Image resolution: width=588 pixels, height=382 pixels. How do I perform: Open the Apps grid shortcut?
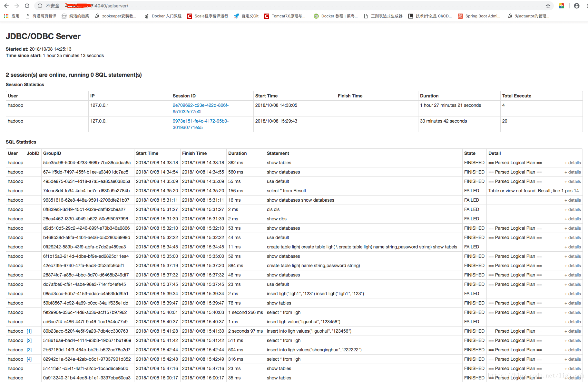[12, 16]
